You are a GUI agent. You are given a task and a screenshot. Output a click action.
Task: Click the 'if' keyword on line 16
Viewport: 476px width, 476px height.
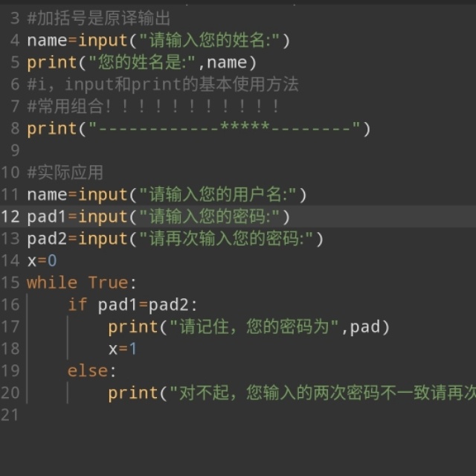coord(77,304)
